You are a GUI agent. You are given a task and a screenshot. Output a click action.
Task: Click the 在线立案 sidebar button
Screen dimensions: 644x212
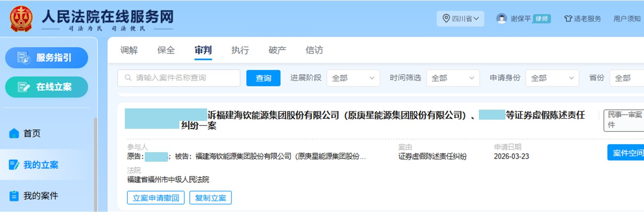click(x=46, y=87)
